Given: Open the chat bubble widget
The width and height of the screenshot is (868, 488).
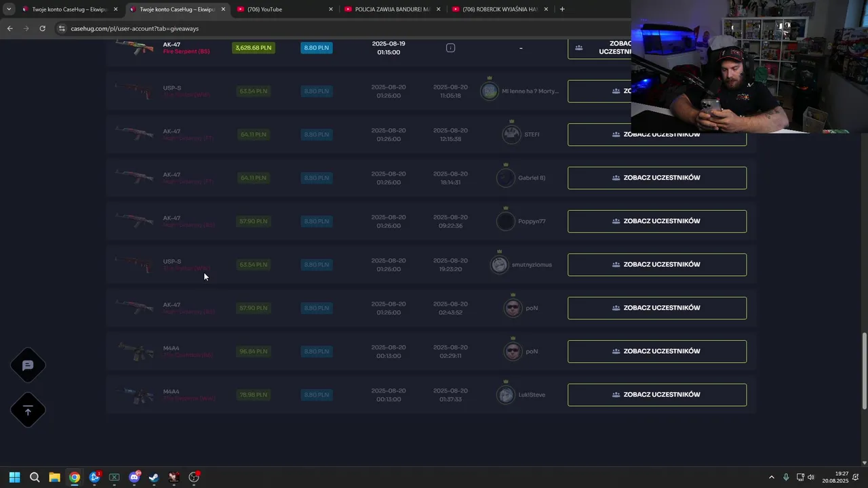Looking at the screenshot, I should pos(28,365).
